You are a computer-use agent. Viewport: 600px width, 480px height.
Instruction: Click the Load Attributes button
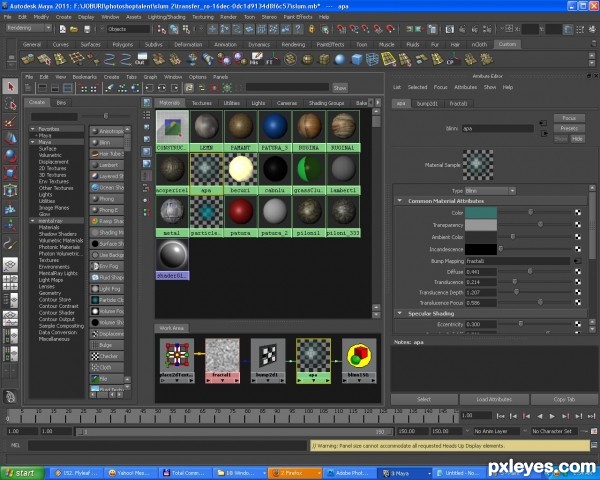coord(494,399)
